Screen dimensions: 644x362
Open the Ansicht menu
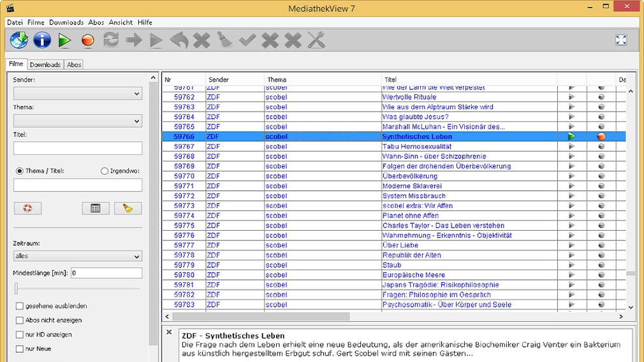[x=121, y=22]
